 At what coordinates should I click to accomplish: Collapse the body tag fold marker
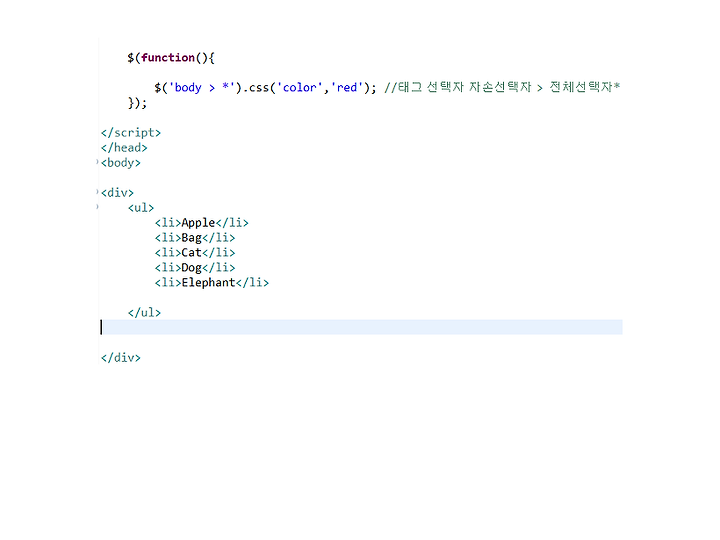coord(97,162)
